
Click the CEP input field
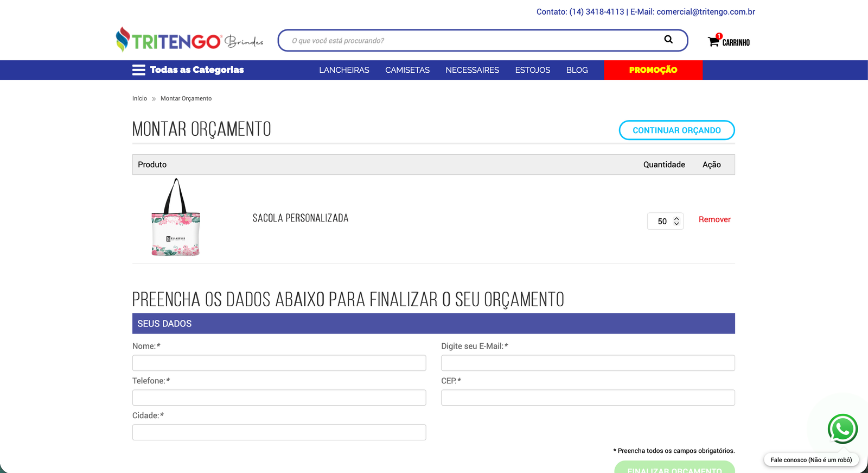point(588,398)
